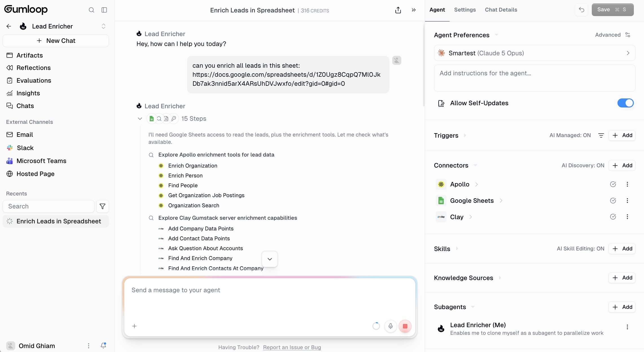Open recent chat Enrich Leads in Spreadsheet
The height and width of the screenshot is (352, 644).
tap(56, 221)
